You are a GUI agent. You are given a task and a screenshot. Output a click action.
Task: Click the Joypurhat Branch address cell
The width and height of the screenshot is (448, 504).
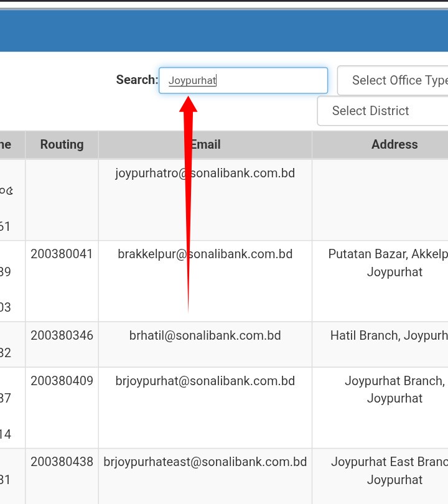[x=380, y=408]
